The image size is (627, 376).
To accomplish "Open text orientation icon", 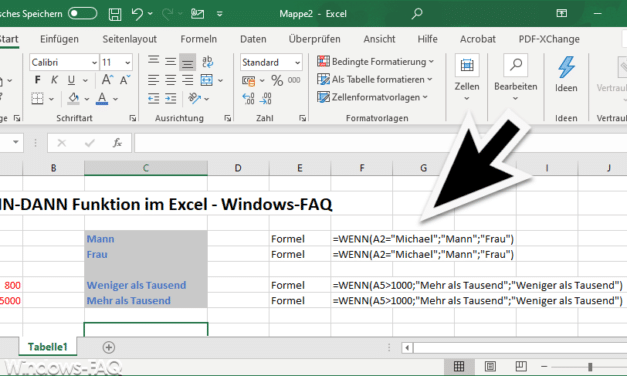I will click(195, 98).
